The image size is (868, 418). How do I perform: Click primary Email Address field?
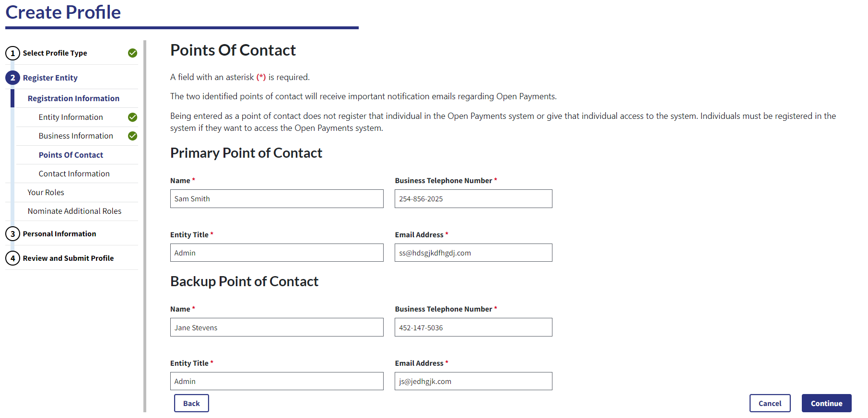pos(473,253)
